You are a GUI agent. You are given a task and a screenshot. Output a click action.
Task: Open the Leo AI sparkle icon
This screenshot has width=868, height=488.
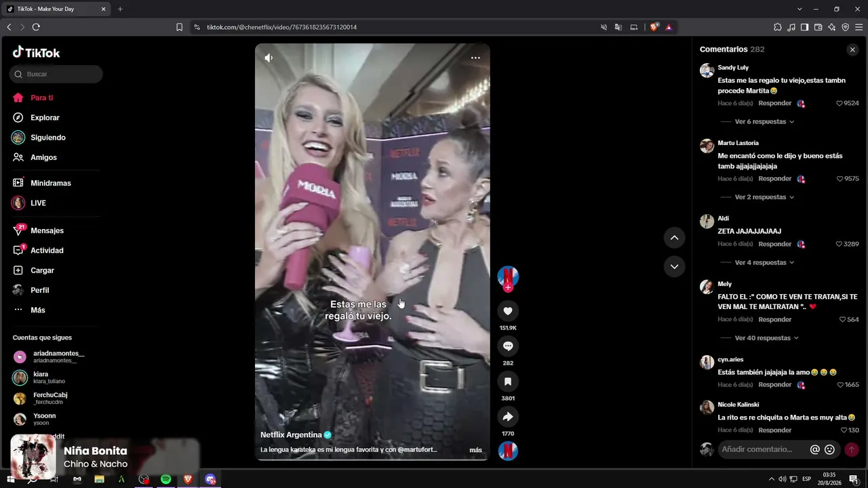click(x=831, y=27)
